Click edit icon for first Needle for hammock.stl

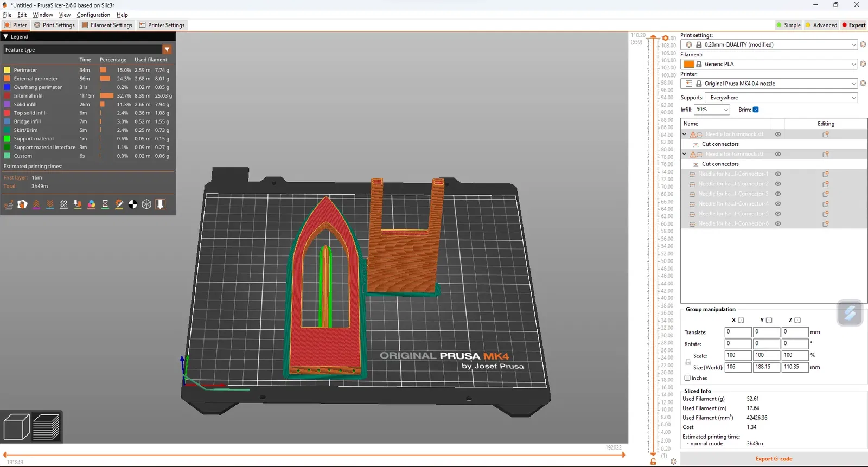pos(826,135)
